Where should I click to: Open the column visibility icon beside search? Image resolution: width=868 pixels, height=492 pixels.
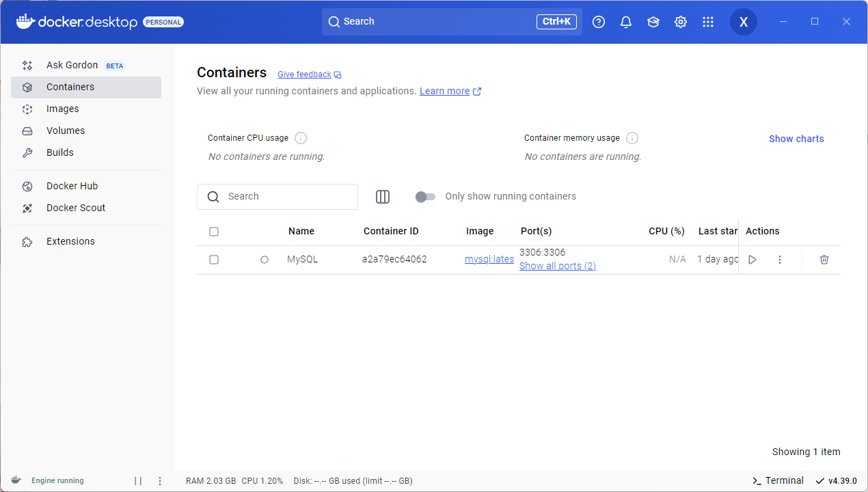tap(383, 197)
